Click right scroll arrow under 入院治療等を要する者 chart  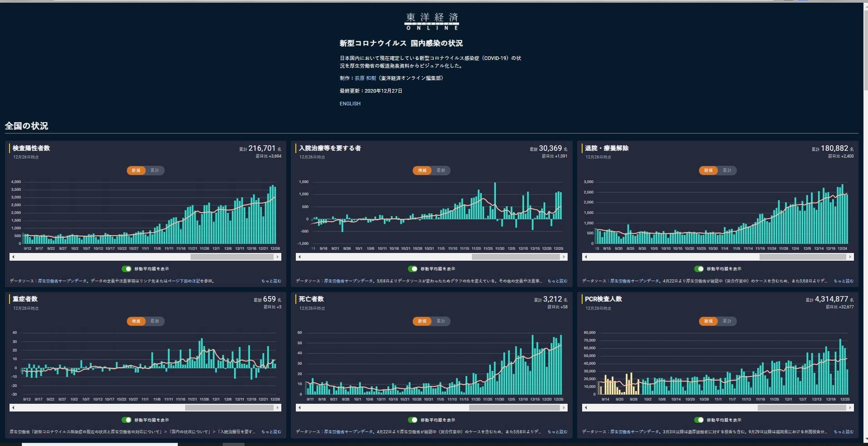(x=564, y=257)
